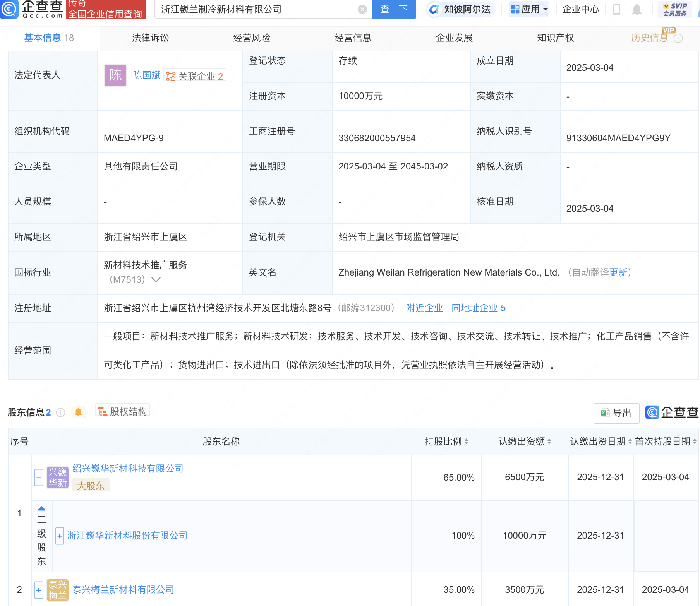Click the 导出 export button
Viewport: 700px width, 606px height.
pyautogui.click(x=616, y=413)
